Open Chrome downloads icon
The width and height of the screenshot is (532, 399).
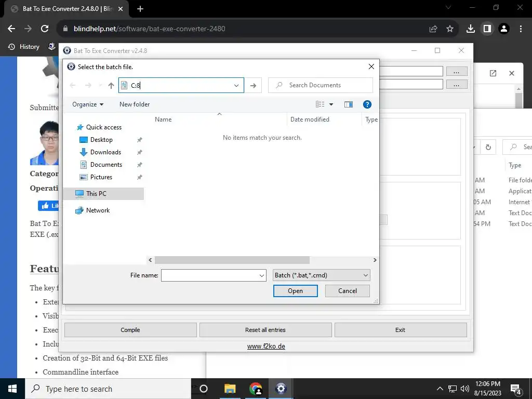[471, 29]
